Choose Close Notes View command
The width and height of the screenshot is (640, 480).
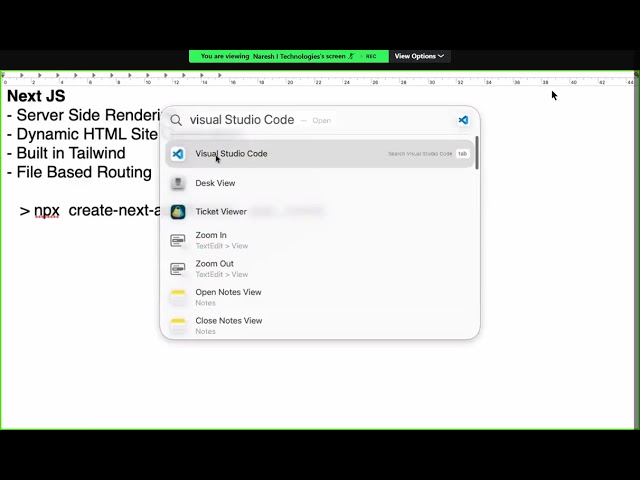point(320,326)
